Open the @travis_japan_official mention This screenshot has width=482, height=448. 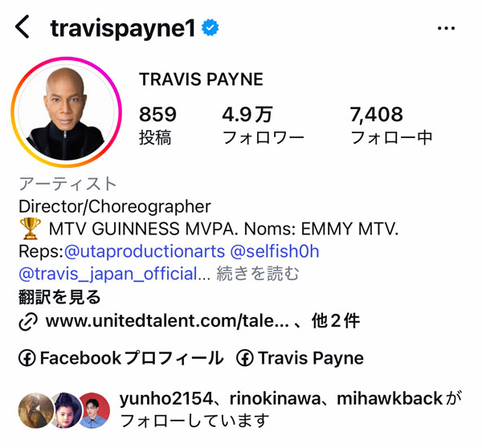tap(108, 274)
